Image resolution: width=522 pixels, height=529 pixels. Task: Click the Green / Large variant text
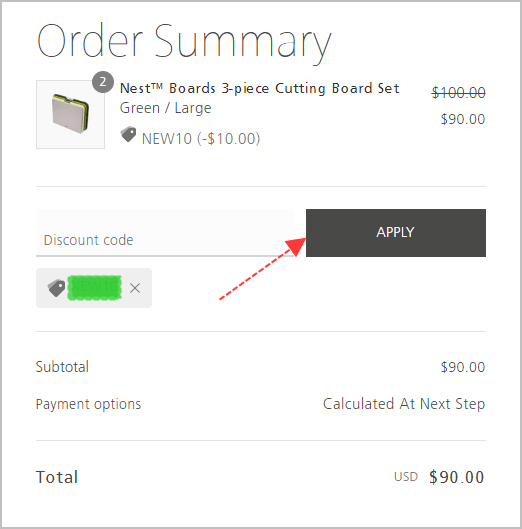tap(165, 108)
